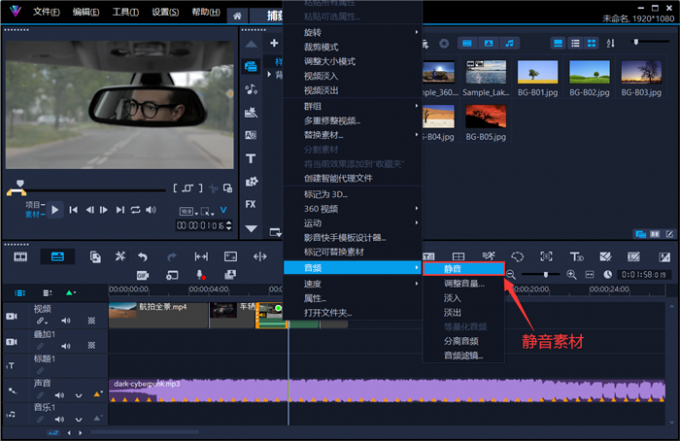This screenshot has width=680, height=441.
Task: Expand the 声音 track options chevron
Action: click(78, 395)
